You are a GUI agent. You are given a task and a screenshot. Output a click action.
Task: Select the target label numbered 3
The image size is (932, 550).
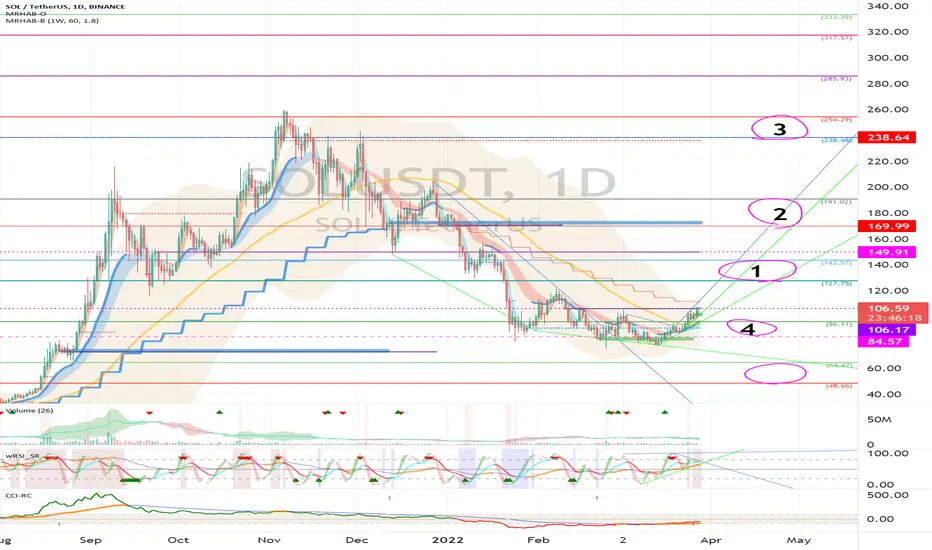[x=780, y=129]
